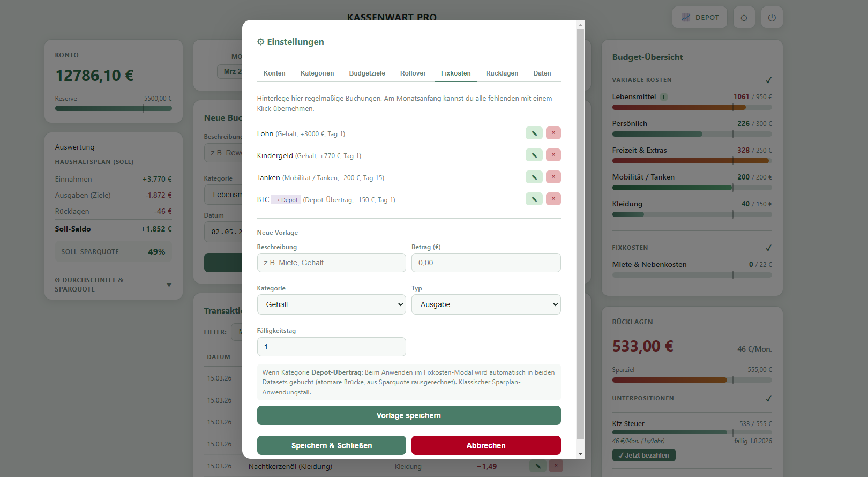Screen dimensions: 868x477
Task: Go to the Daten tab
Action: tap(542, 73)
